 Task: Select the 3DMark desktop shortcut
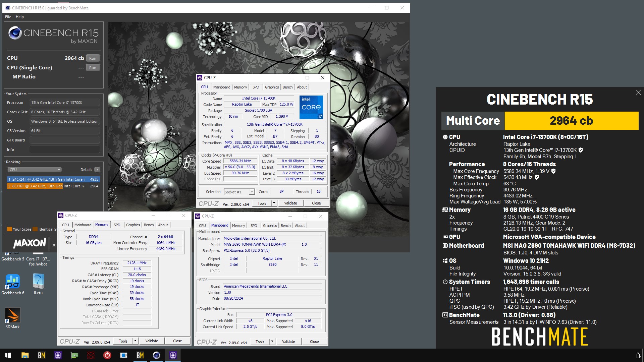point(12,318)
